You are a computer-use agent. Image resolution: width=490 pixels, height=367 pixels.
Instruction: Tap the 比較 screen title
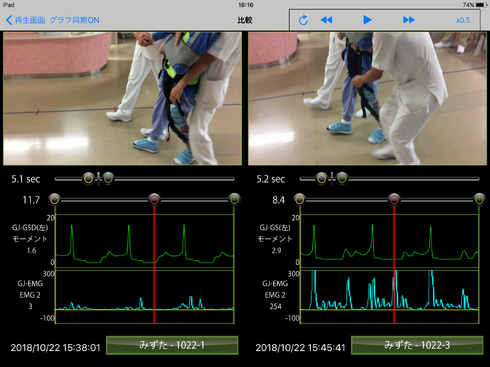pos(245,20)
